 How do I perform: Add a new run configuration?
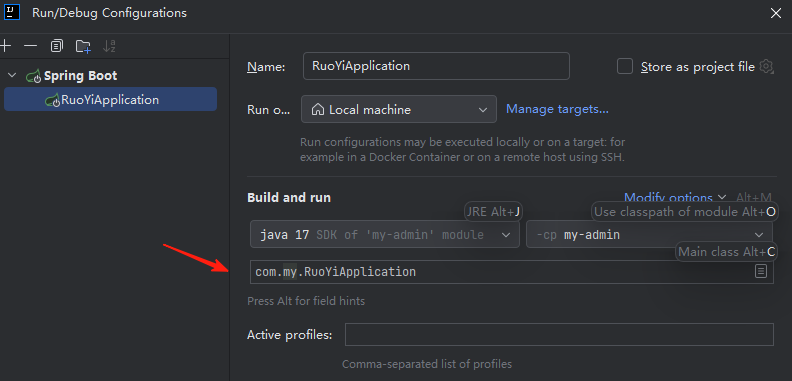pyautogui.click(x=5, y=46)
